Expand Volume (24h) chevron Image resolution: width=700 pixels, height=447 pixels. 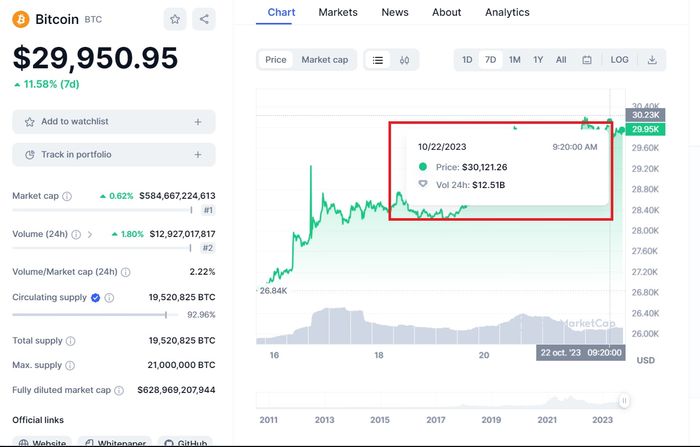(89, 234)
